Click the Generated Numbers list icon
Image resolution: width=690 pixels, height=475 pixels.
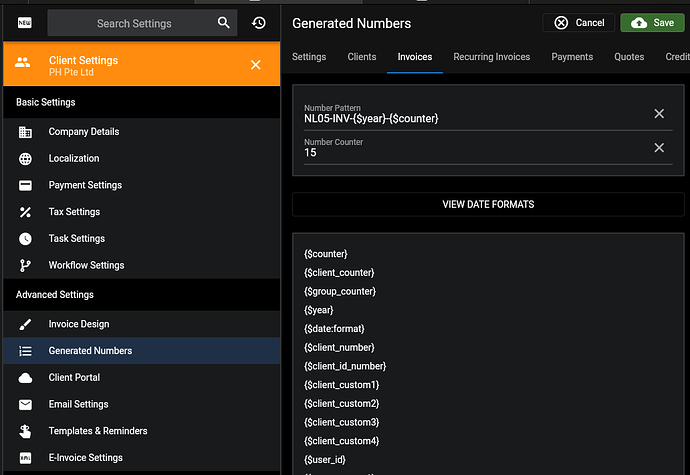click(x=25, y=351)
